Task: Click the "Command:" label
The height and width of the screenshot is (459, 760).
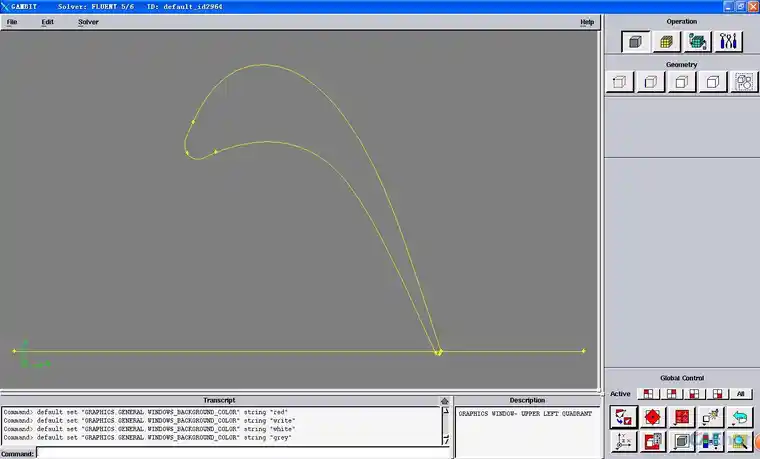Action: 17,454
